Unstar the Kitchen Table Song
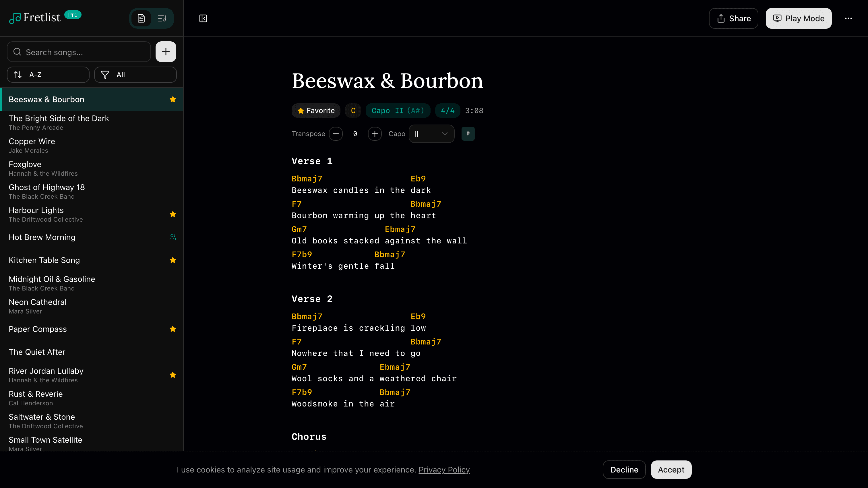 [173, 260]
